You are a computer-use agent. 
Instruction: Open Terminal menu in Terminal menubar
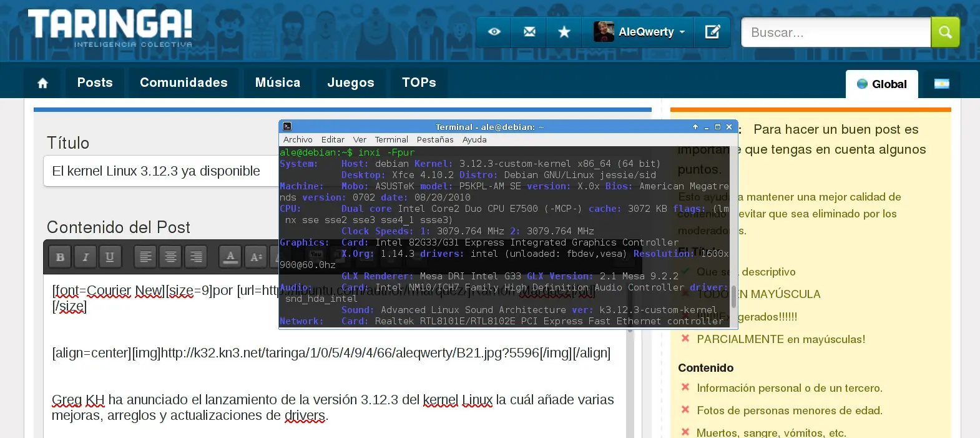391,139
